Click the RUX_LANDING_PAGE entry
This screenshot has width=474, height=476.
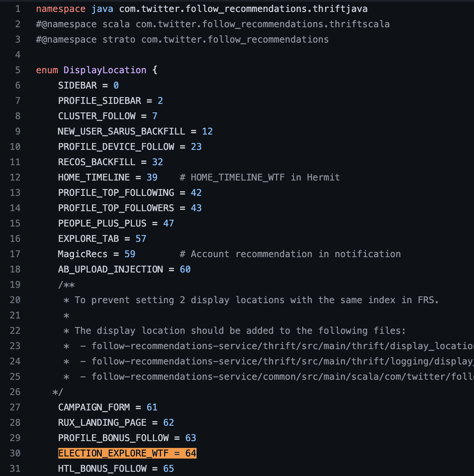102,423
